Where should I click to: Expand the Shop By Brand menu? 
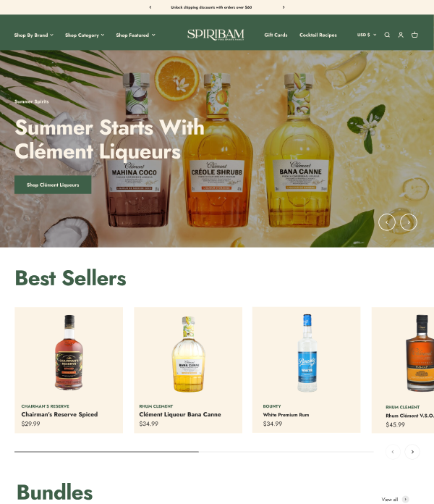pos(34,35)
